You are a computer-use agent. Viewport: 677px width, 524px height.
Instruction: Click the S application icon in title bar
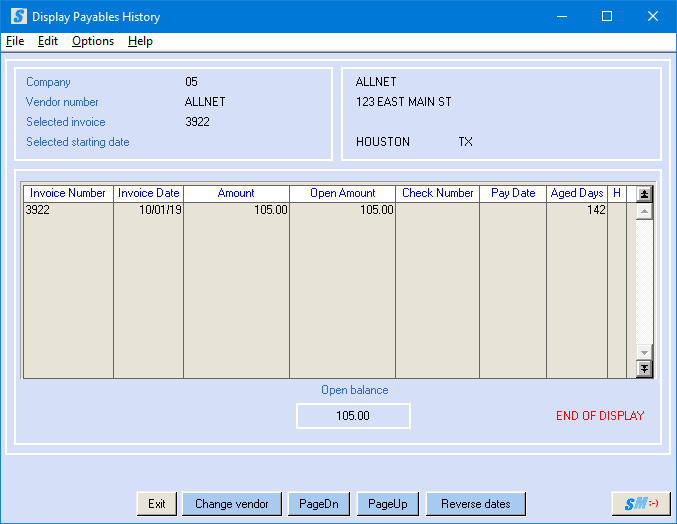coord(19,16)
